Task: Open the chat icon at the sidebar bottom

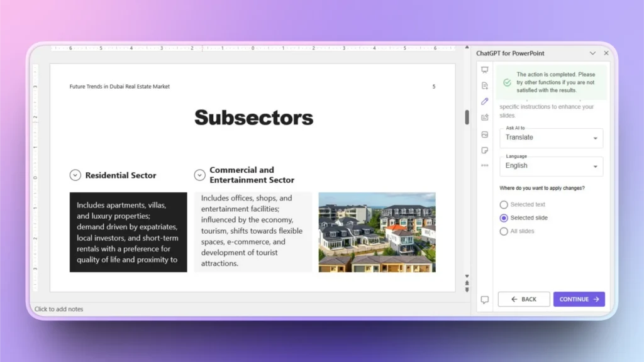Action: click(x=484, y=300)
